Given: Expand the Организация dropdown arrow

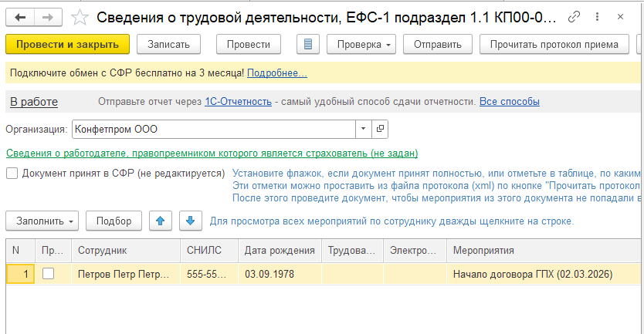Looking at the screenshot, I should [363, 129].
